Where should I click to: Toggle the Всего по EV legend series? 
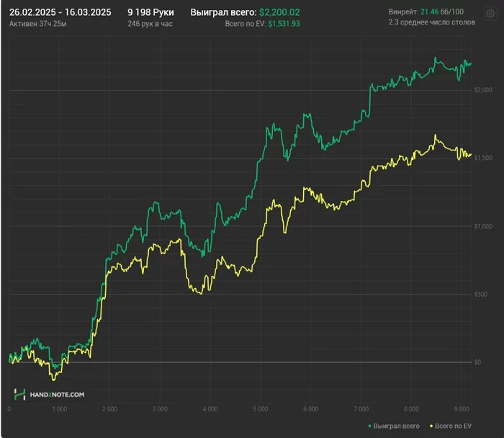click(451, 426)
